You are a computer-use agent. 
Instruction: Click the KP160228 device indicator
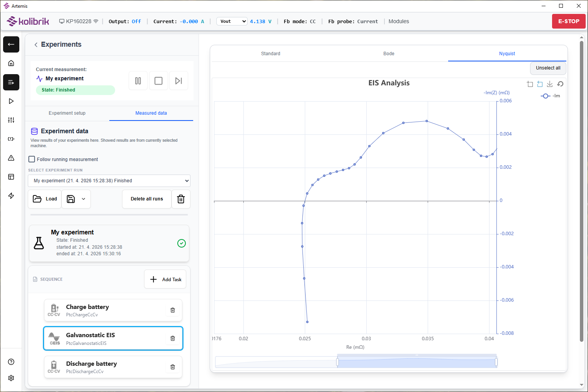[x=78, y=21]
